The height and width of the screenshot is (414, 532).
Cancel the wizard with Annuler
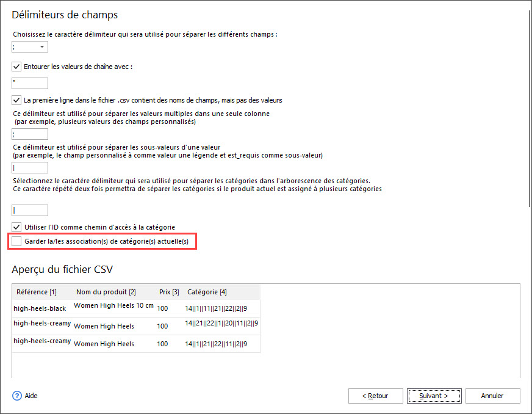click(x=492, y=396)
